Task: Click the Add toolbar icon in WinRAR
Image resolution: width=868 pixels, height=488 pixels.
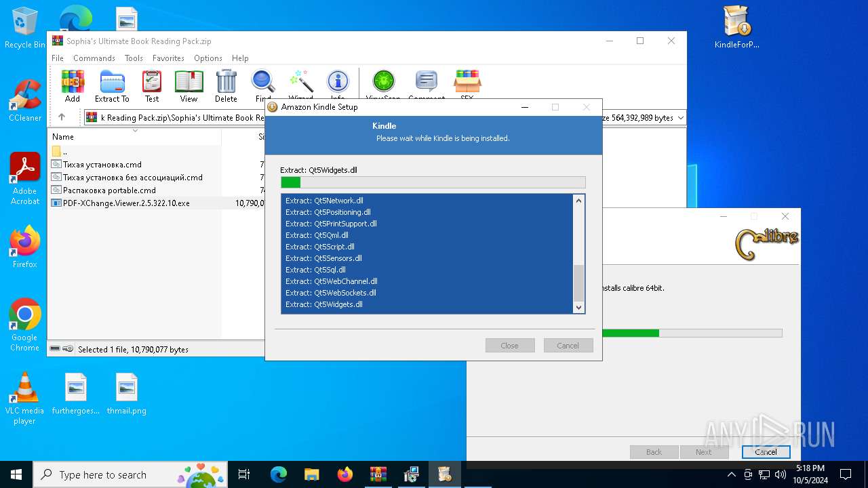Action: click(x=73, y=86)
